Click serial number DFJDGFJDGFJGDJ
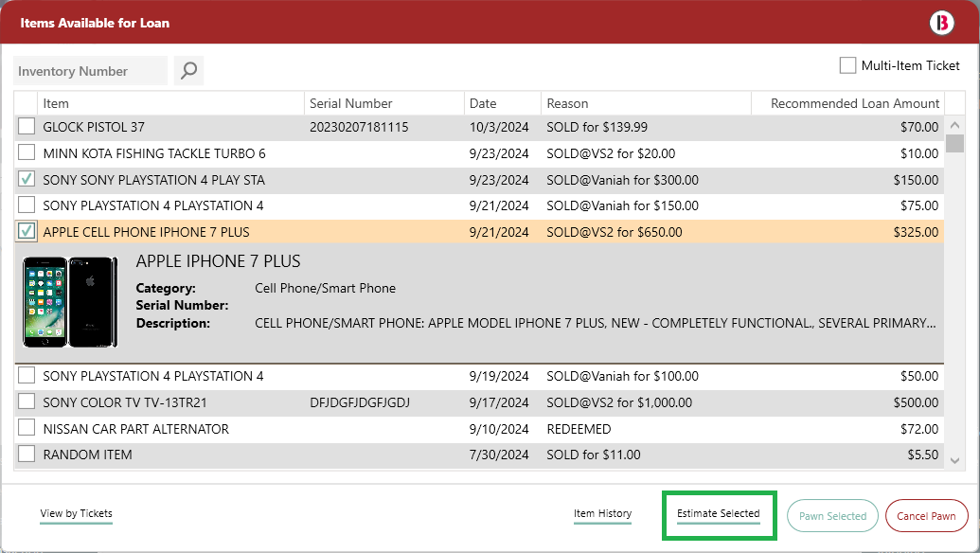Viewport: 980px width, 553px height. [360, 402]
